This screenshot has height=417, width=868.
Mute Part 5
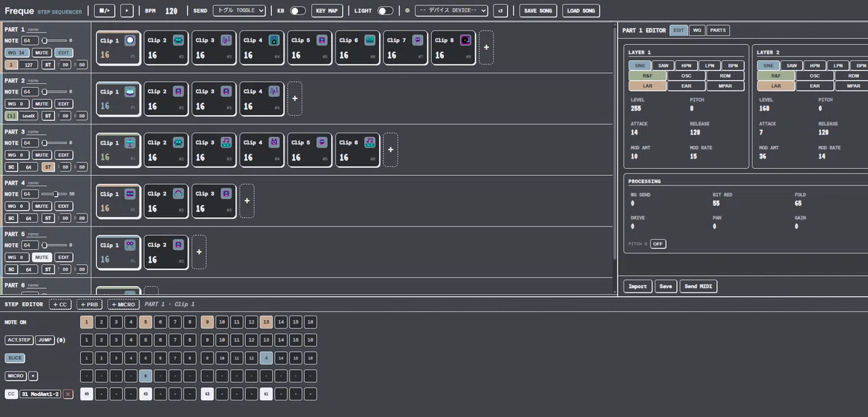coord(42,257)
